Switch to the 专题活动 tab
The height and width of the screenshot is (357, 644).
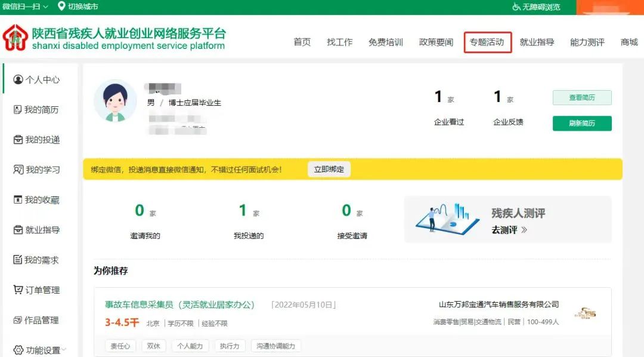pos(487,42)
